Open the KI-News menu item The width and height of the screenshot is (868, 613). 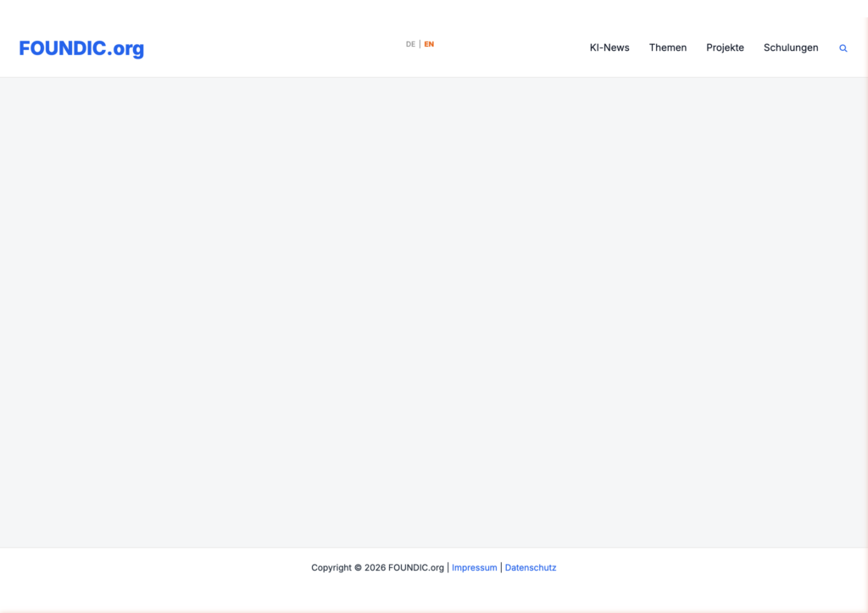609,47
